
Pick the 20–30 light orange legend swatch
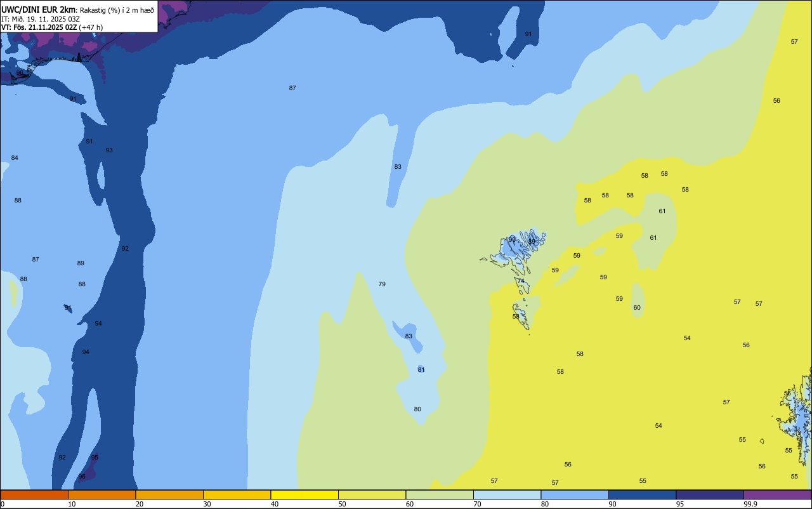click(169, 494)
